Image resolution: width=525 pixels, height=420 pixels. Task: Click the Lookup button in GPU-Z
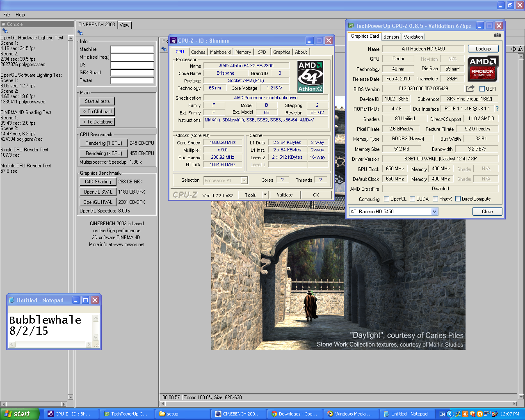[483, 49]
